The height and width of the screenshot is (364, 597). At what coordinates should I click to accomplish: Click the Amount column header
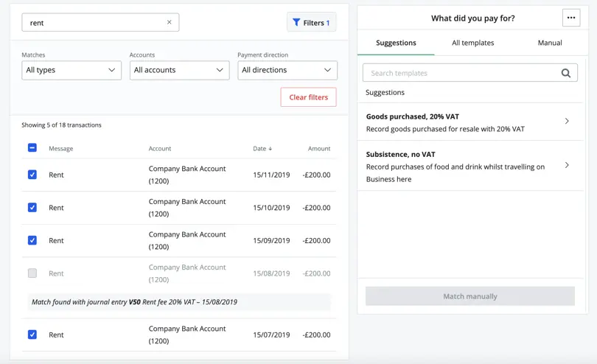coord(319,149)
